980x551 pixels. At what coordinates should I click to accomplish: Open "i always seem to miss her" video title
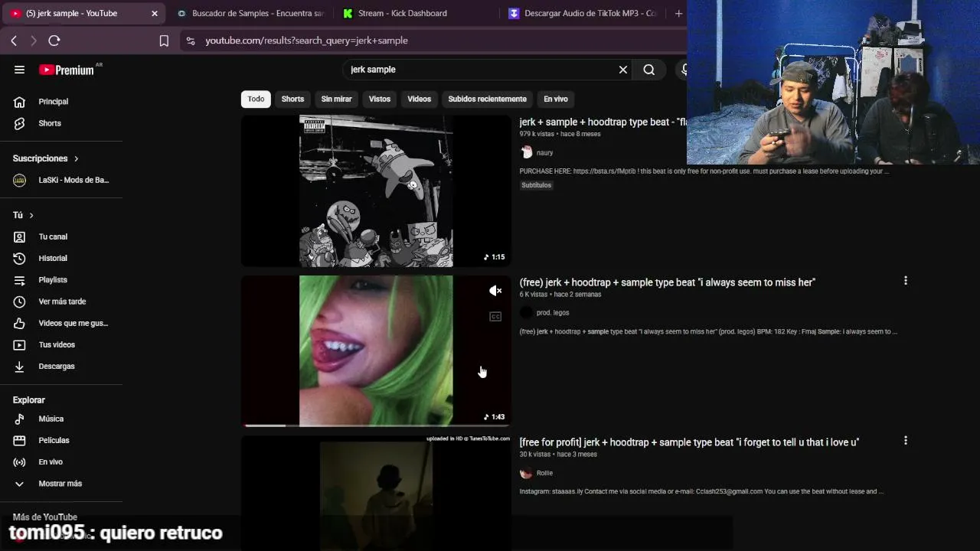coord(667,282)
